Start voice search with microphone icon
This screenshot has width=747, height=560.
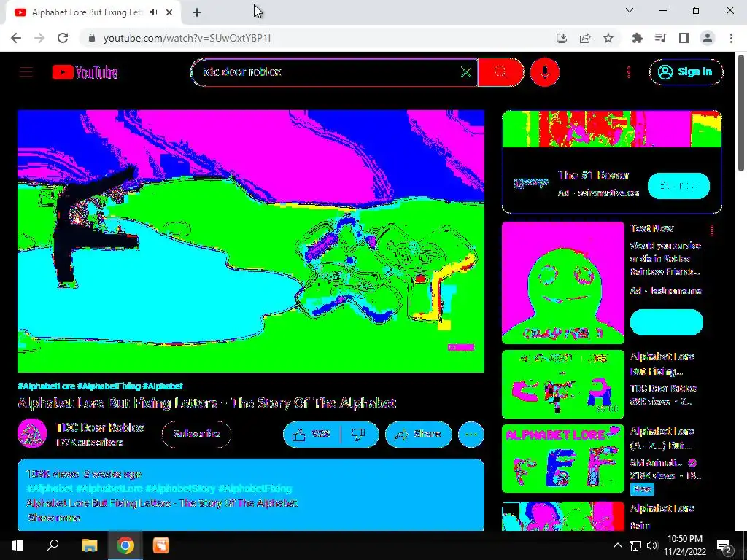click(544, 72)
